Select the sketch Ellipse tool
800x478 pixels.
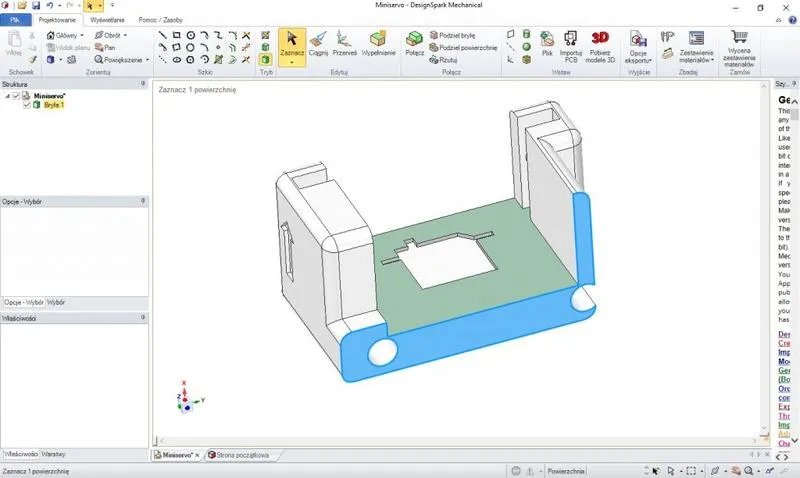tap(177, 60)
